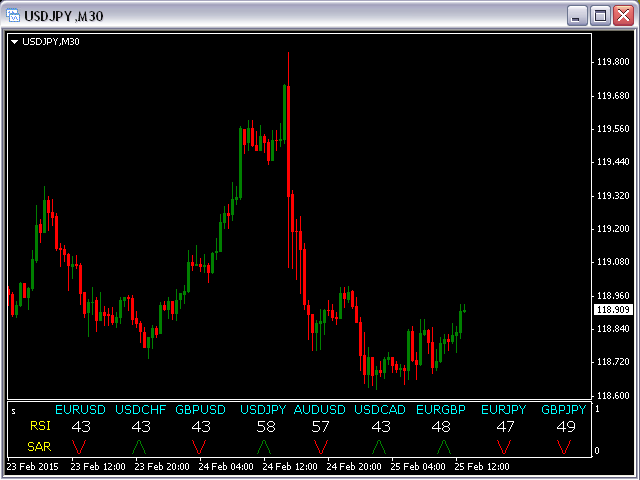Click the green up SAR arrow under USDJPY
The height and width of the screenshot is (480, 640).
pos(264,447)
